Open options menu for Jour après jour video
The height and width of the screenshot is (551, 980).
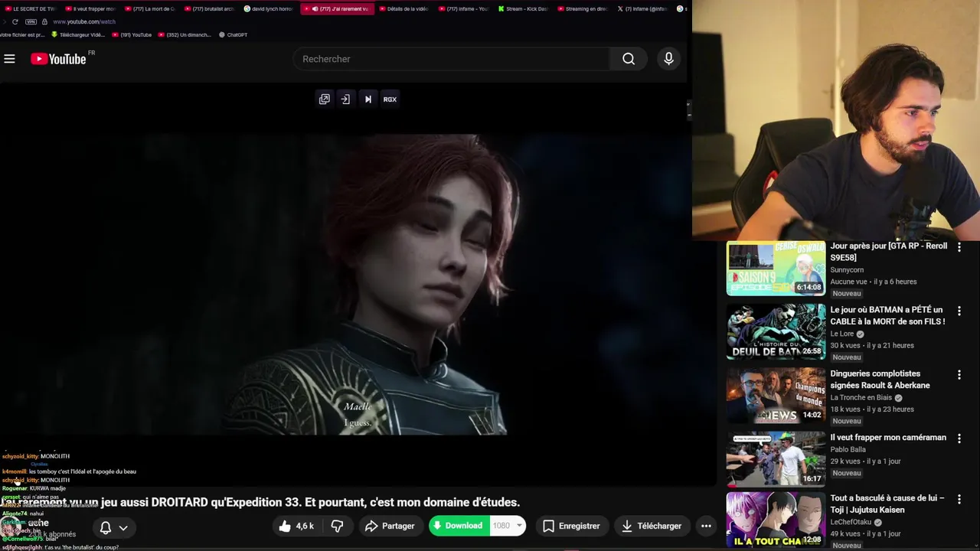pos(959,247)
